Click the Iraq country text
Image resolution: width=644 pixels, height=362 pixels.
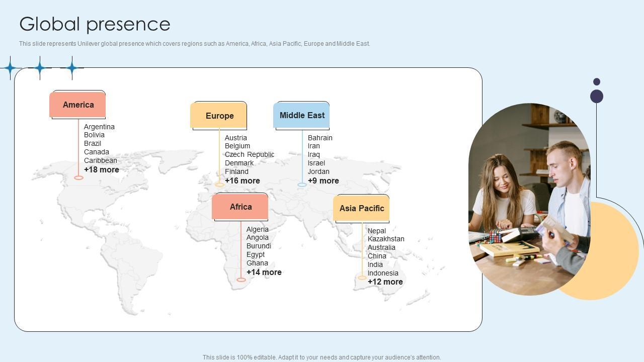pyautogui.click(x=314, y=154)
